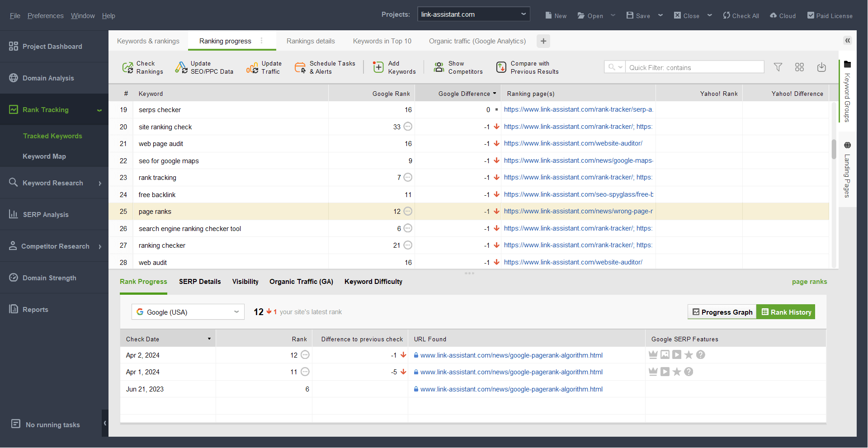
Task: Click the export download icon
Action: coord(821,67)
